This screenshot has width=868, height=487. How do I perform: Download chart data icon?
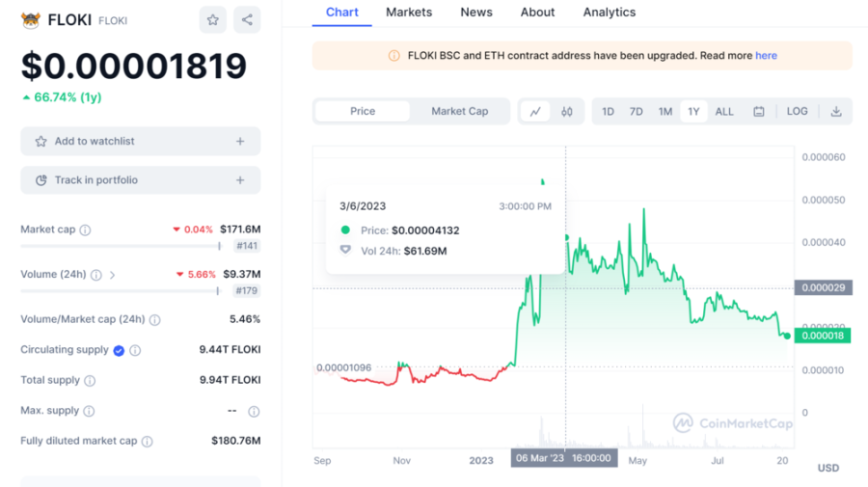click(x=836, y=112)
